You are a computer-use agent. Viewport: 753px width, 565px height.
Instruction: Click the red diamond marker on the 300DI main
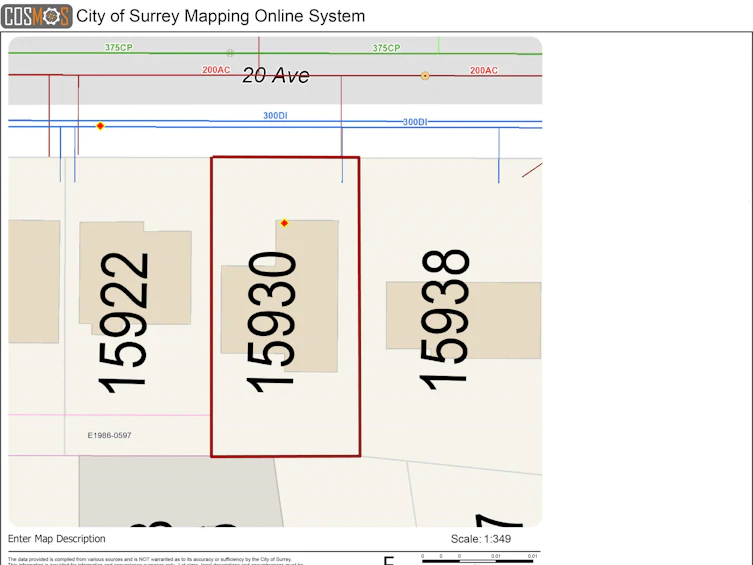[100, 126]
